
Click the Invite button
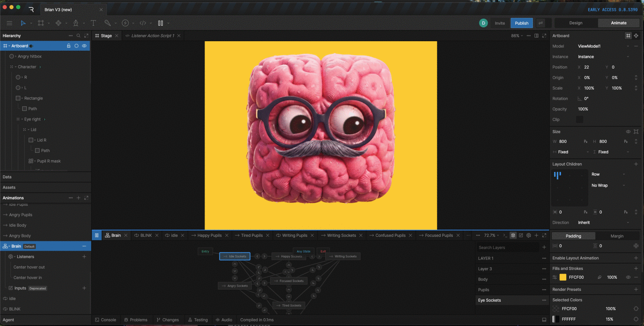(500, 23)
